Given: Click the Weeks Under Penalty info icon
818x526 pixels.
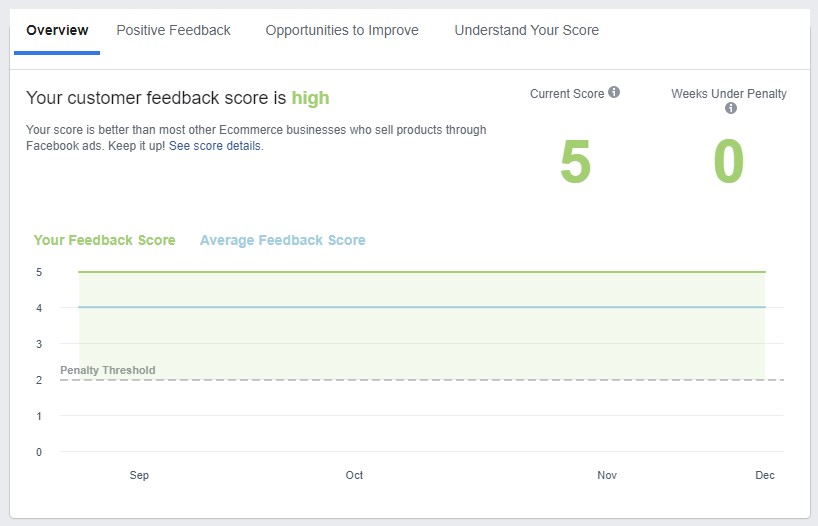Looking at the screenshot, I should (730, 108).
